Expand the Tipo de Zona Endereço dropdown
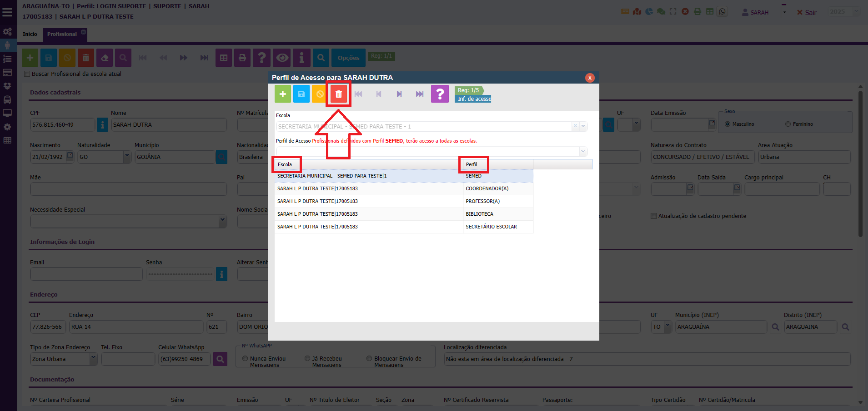 tap(93, 359)
